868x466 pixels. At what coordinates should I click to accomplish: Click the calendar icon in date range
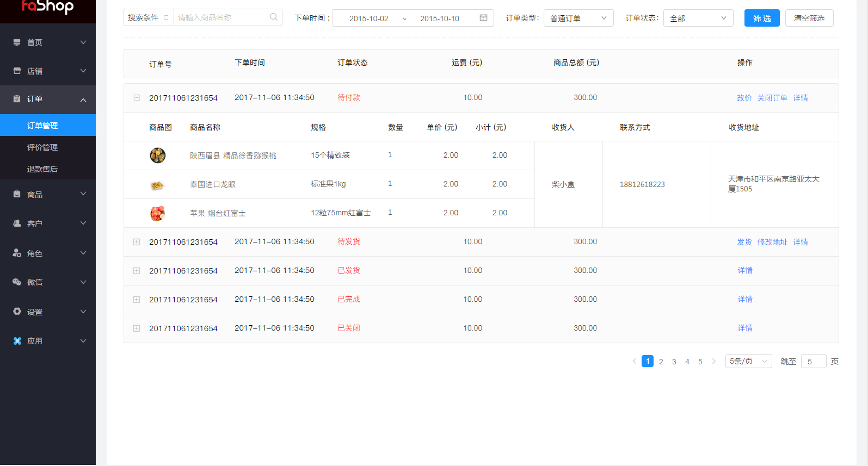[483, 18]
